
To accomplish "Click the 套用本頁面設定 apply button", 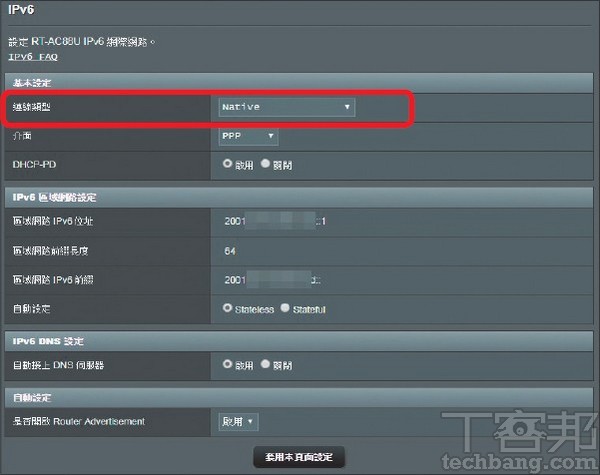I will tap(300, 457).
